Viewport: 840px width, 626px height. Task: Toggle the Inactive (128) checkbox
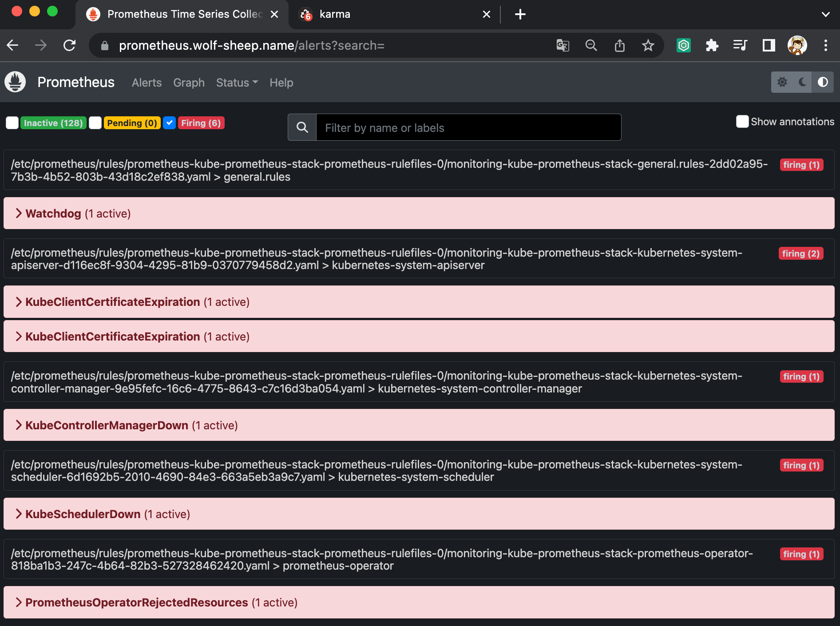click(x=12, y=123)
